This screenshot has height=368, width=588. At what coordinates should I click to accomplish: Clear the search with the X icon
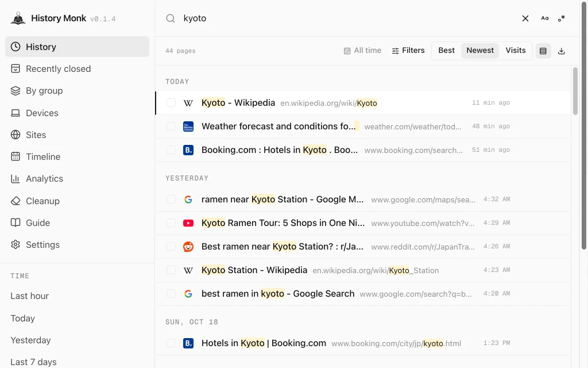[x=525, y=18]
